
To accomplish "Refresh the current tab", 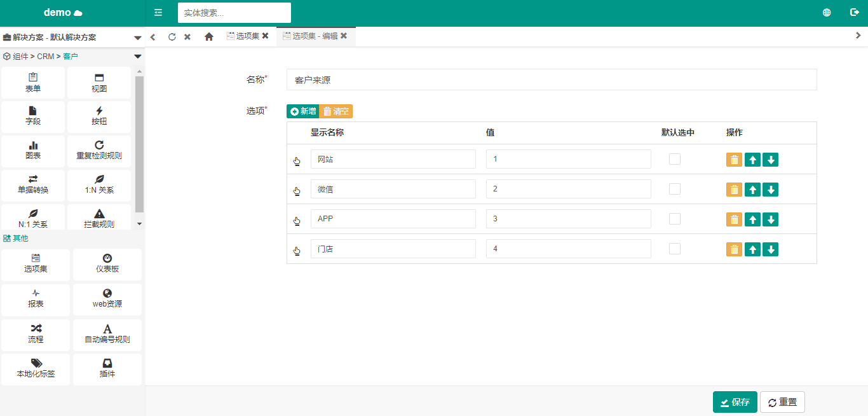I will pyautogui.click(x=172, y=37).
